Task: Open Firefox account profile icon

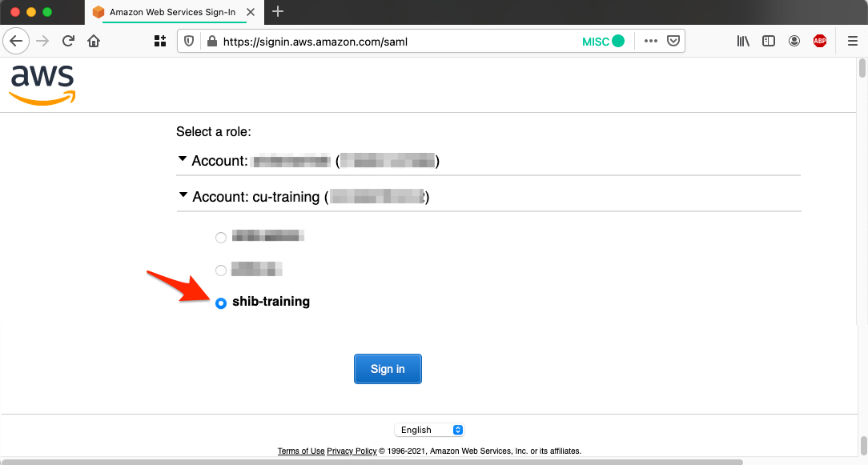Action: 794,41
